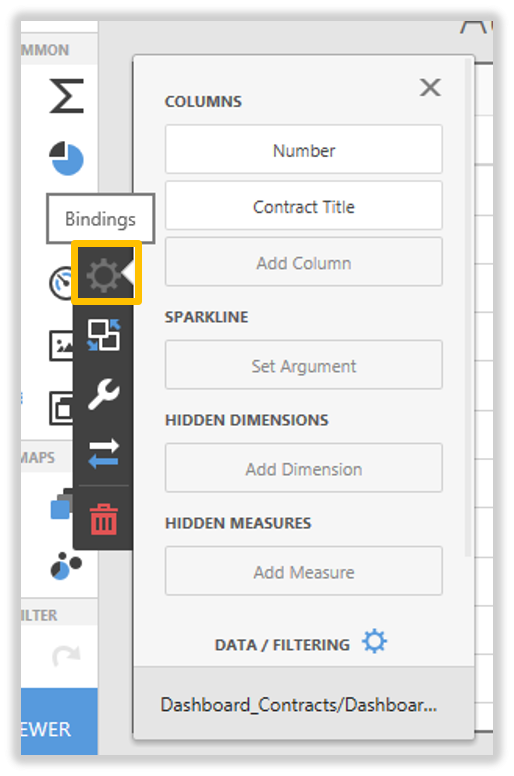Delete item with red trash icon
This screenshot has width=514, height=776.
coord(103,520)
